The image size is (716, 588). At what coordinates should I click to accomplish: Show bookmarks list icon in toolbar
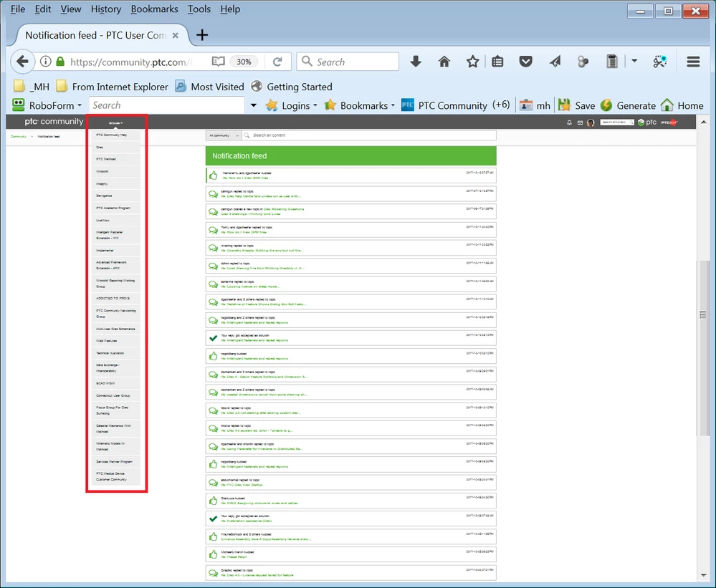tap(497, 61)
